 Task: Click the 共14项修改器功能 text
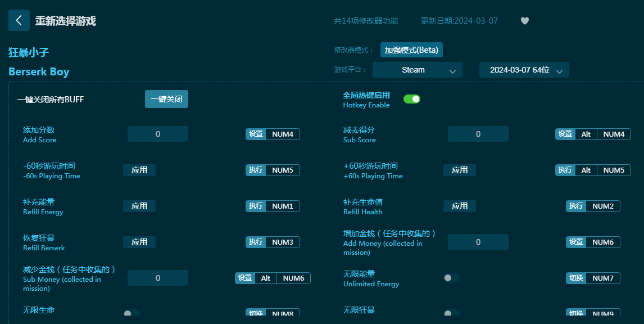tap(366, 21)
